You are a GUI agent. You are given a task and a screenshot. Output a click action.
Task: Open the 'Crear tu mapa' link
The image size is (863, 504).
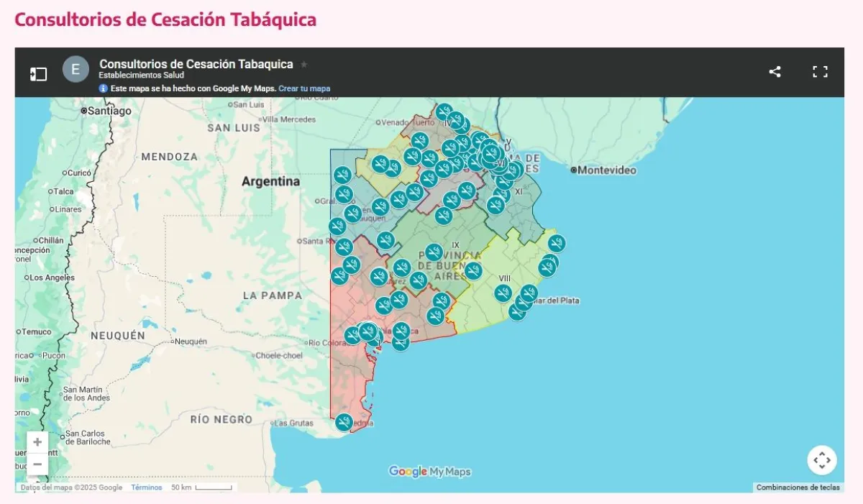tap(304, 88)
